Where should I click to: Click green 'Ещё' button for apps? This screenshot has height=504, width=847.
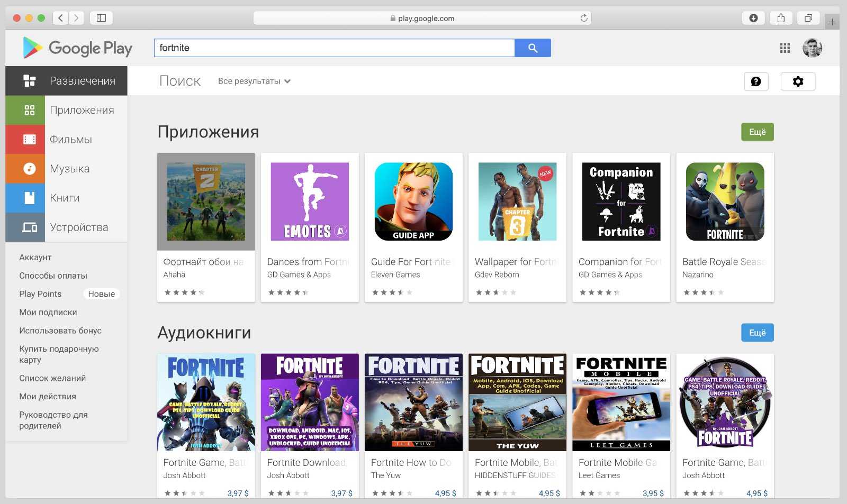(757, 132)
